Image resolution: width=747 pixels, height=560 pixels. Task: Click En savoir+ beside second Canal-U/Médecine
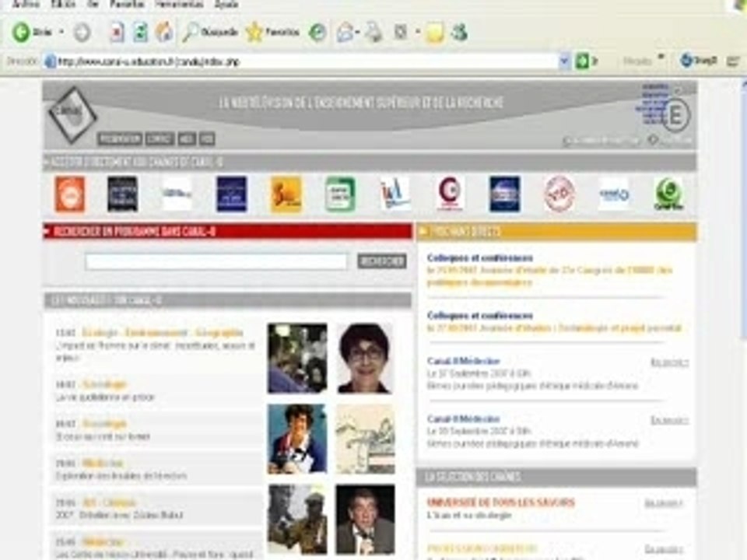669,420
